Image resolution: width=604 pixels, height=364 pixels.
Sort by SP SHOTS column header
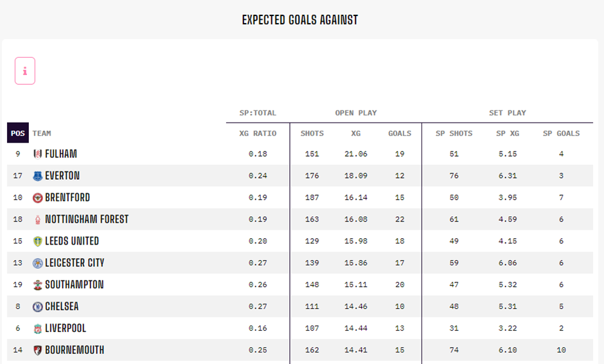coord(454,134)
